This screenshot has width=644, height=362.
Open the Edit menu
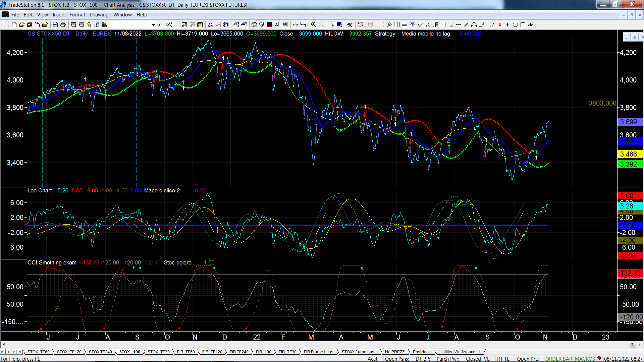[28, 15]
